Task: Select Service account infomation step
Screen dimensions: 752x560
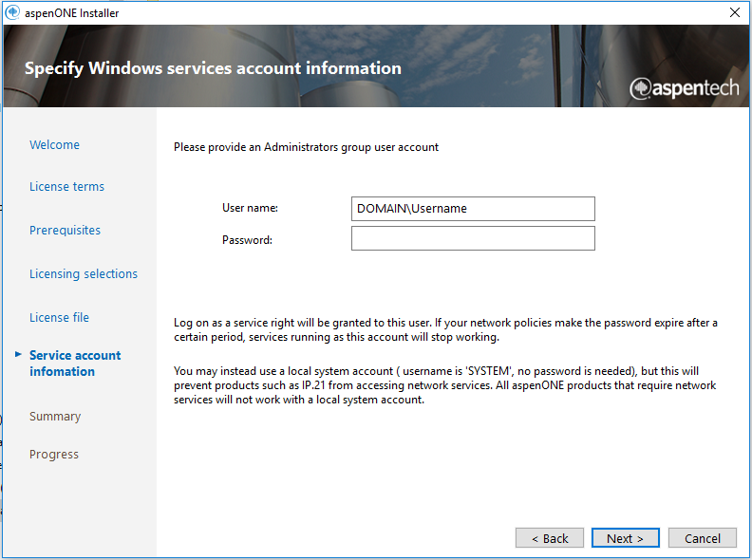Action: click(75, 364)
